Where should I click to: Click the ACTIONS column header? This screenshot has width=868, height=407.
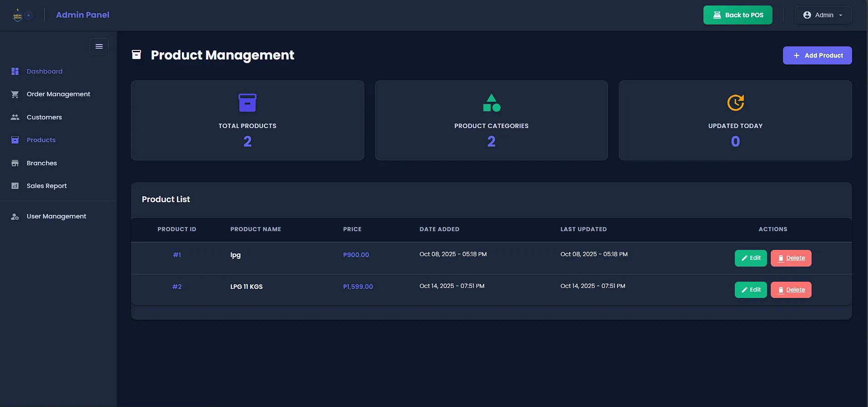773,229
